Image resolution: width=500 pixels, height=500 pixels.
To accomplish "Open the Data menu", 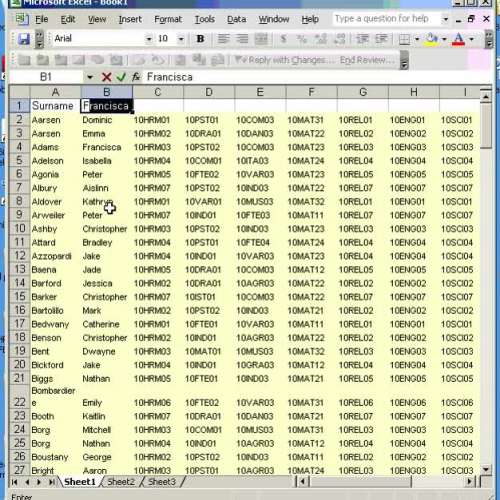I will coord(236,19).
